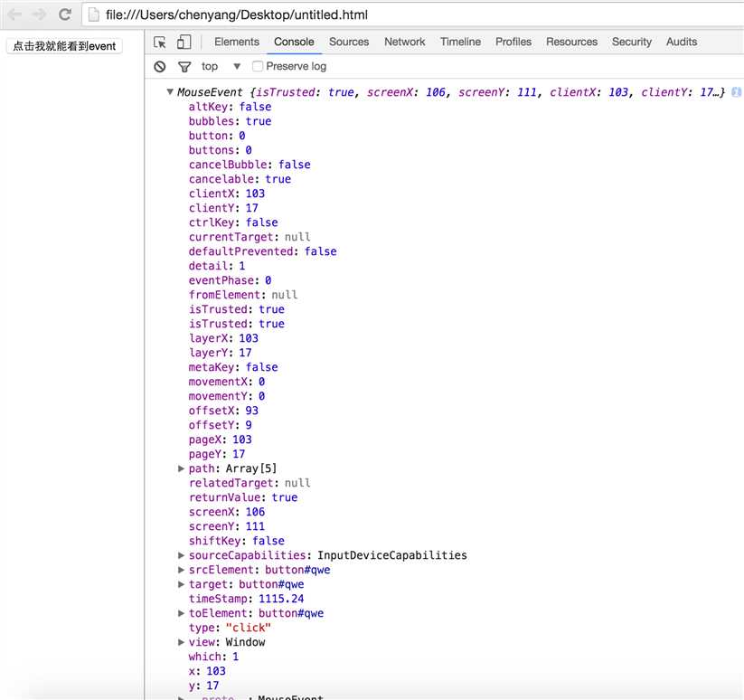Click the detail: 1 property
The image size is (744, 700).
[x=217, y=266]
